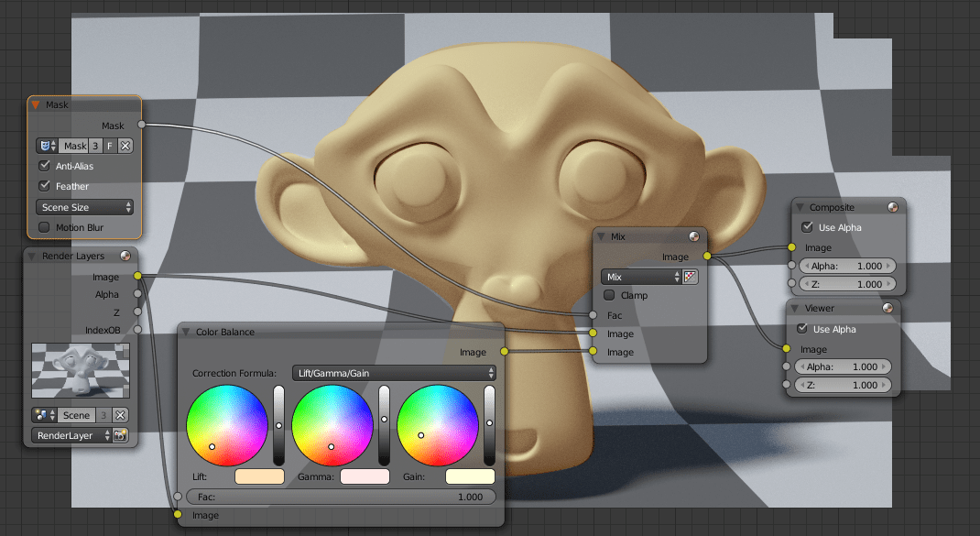Open the Scene Size dropdown in the Mask node
Image resolution: width=980 pixels, height=536 pixels.
(84, 208)
